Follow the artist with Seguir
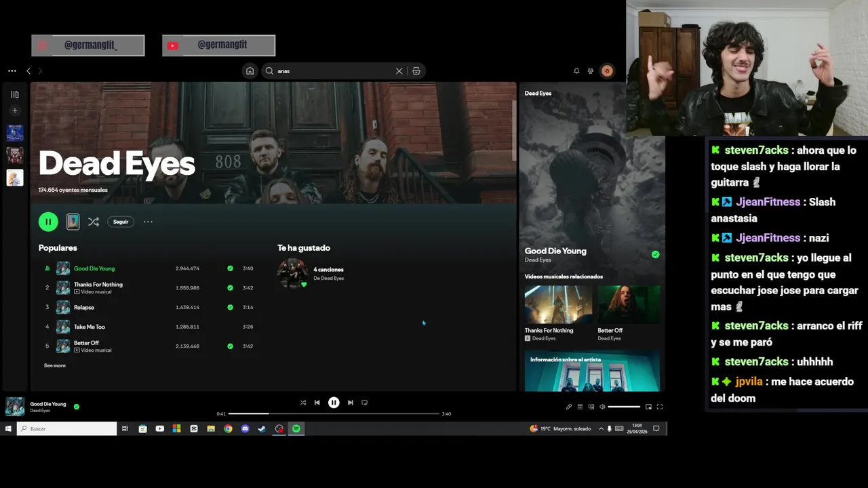The image size is (868, 488). pyautogui.click(x=121, y=222)
